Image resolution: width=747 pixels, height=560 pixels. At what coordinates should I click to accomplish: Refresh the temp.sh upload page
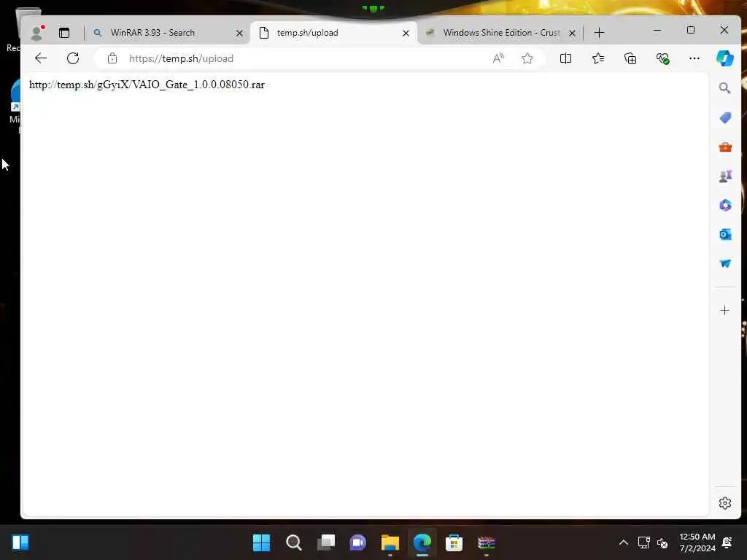pyautogui.click(x=73, y=58)
